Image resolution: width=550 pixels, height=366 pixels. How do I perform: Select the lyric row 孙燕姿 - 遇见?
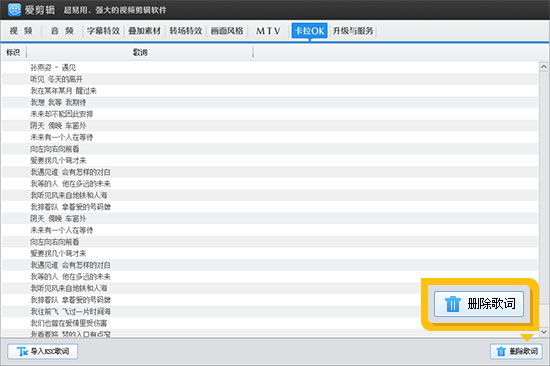pos(270,67)
